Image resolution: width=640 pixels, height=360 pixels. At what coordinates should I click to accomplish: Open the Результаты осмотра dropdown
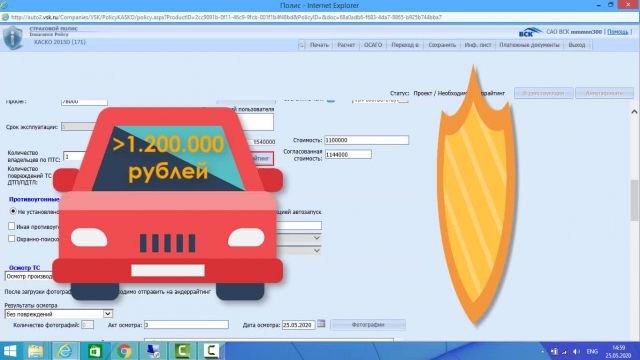pyautogui.click(x=59, y=314)
